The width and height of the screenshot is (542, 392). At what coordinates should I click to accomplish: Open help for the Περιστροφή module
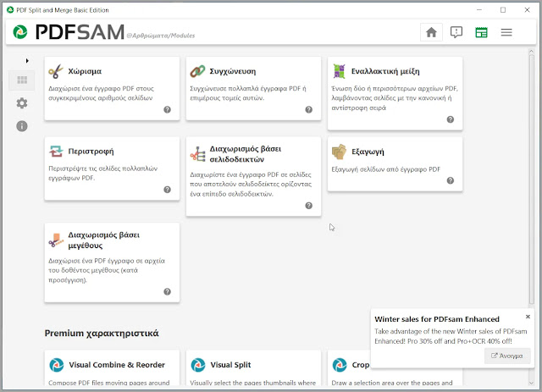168,190
